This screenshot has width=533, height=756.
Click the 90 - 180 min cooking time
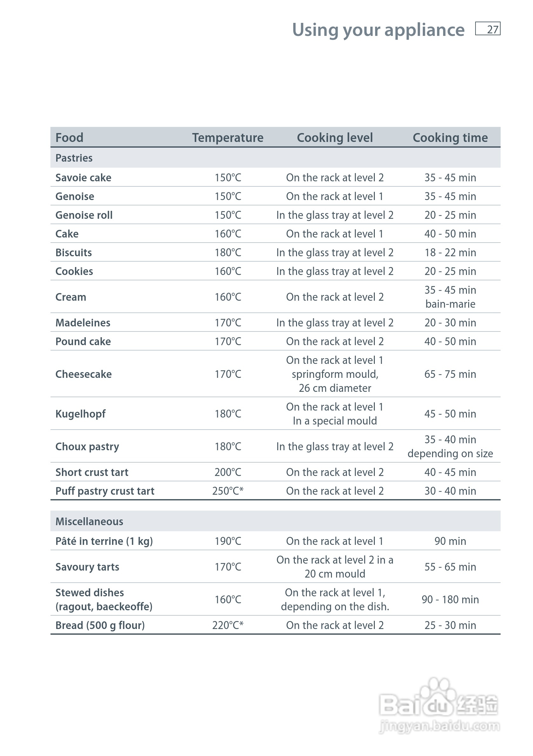tap(450, 599)
